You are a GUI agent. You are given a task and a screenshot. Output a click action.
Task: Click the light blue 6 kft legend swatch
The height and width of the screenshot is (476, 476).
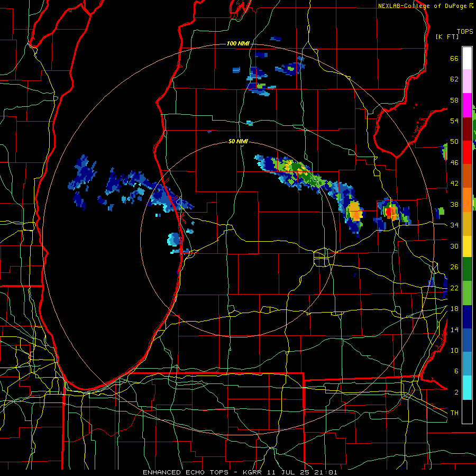pyautogui.click(x=467, y=363)
